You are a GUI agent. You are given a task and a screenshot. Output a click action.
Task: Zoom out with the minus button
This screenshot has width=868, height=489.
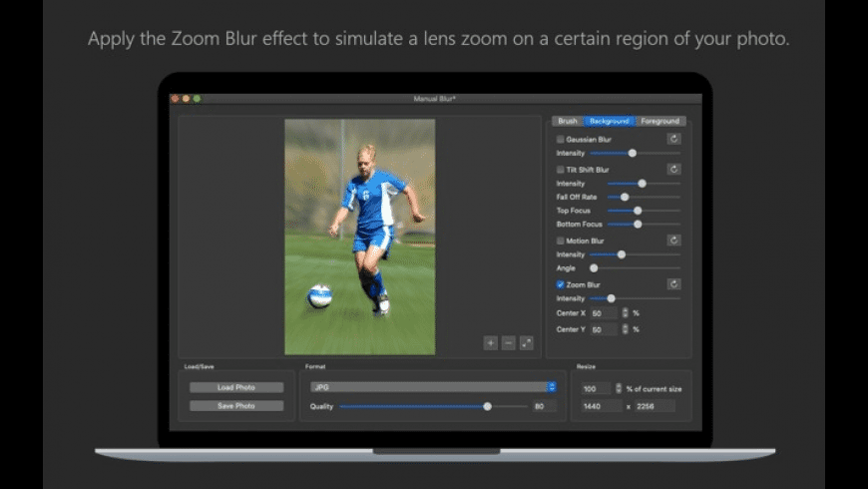coord(508,342)
